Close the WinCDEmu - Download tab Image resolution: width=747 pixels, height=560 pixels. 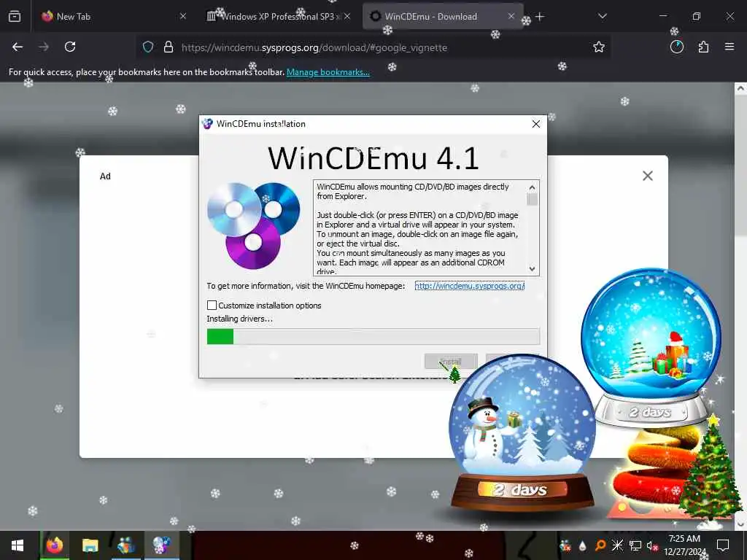511,17
